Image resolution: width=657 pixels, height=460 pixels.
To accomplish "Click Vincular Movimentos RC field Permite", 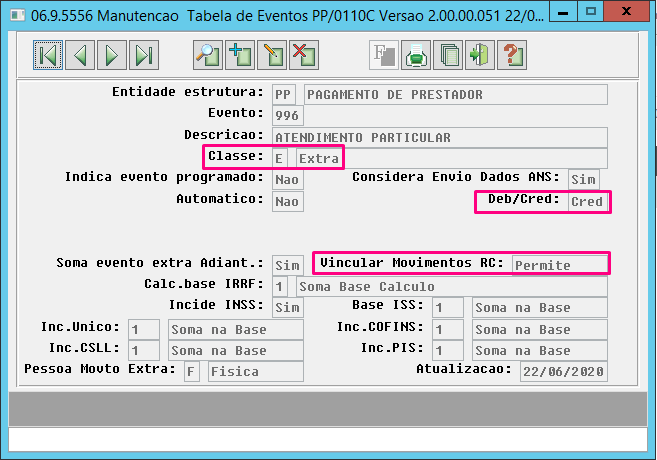I will [x=559, y=265].
